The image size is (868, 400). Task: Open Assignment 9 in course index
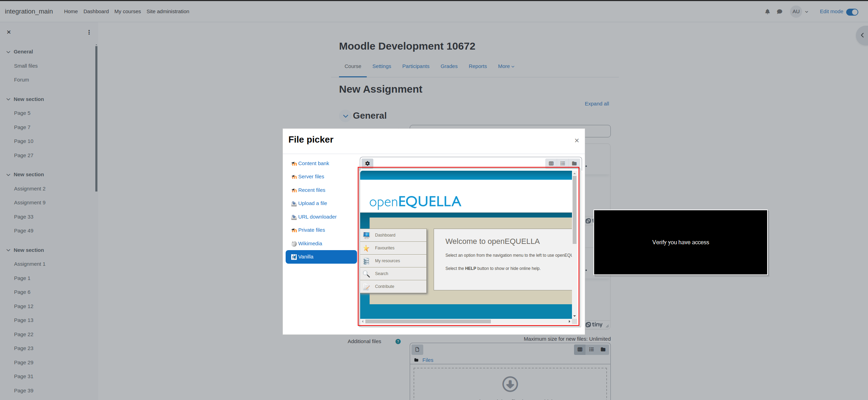point(29,203)
